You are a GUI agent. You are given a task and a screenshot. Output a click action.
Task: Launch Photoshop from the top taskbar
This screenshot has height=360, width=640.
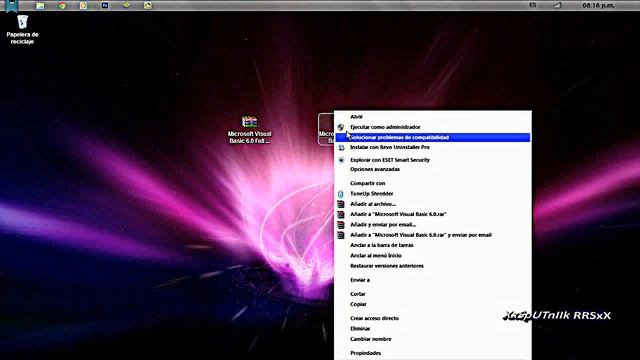click(x=105, y=5)
